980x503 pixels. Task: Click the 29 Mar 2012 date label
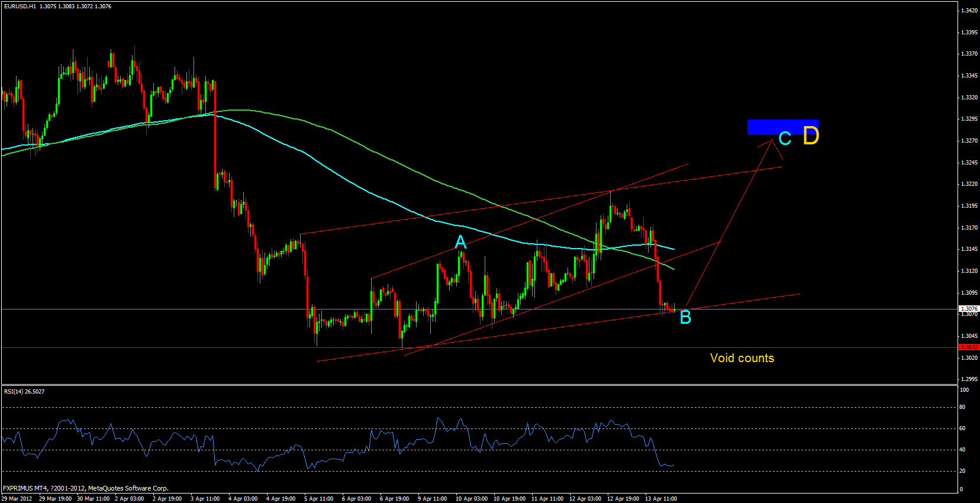[x=17, y=499]
